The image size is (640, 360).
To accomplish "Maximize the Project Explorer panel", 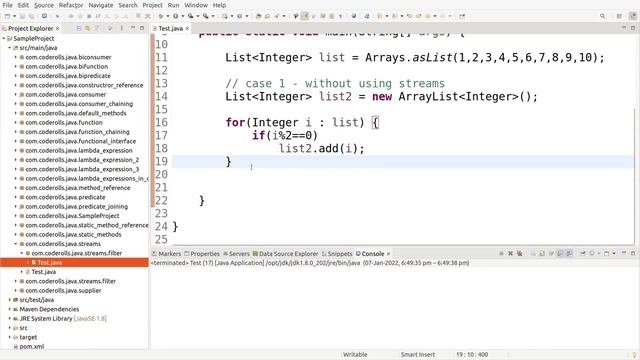I will pos(142,28).
